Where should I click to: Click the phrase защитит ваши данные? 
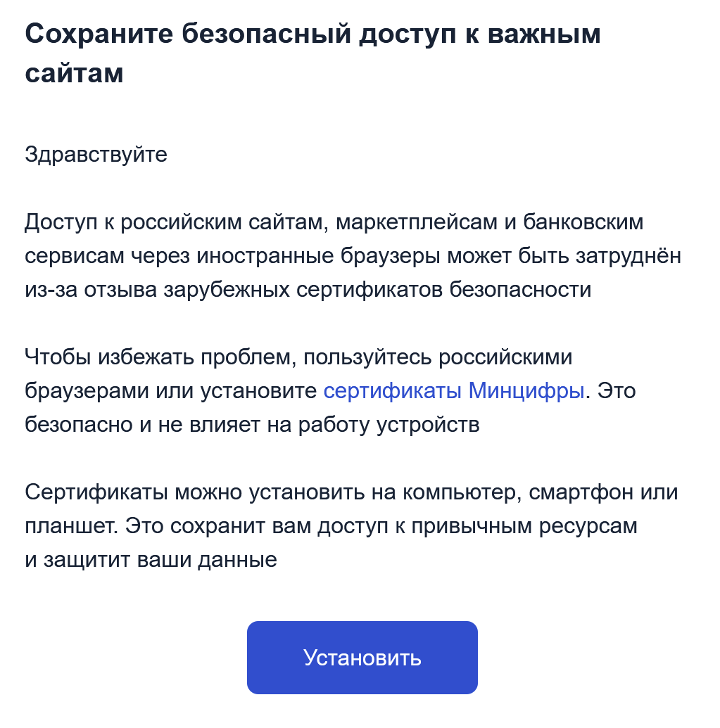pyautogui.click(x=160, y=560)
